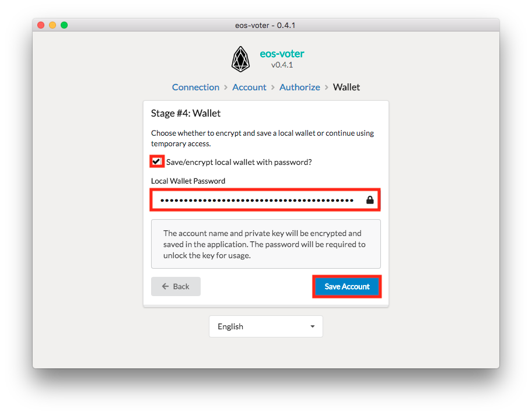Click the green fullscreen window button

[x=64, y=25]
